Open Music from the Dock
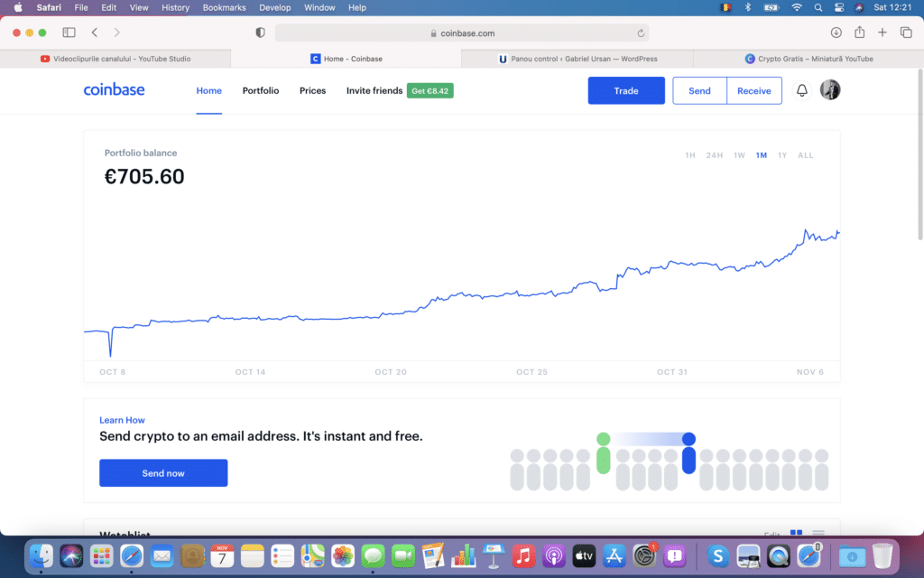The image size is (924, 578). [x=523, y=555]
